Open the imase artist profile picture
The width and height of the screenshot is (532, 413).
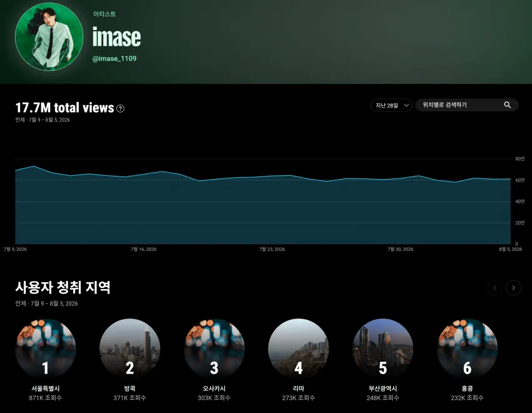pyautogui.click(x=49, y=37)
